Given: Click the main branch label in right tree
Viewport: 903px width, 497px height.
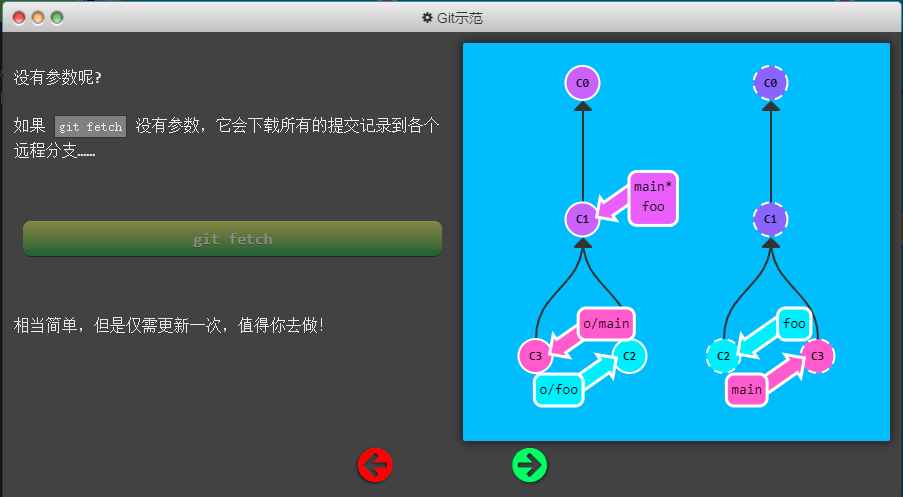Looking at the screenshot, I should 746,390.
